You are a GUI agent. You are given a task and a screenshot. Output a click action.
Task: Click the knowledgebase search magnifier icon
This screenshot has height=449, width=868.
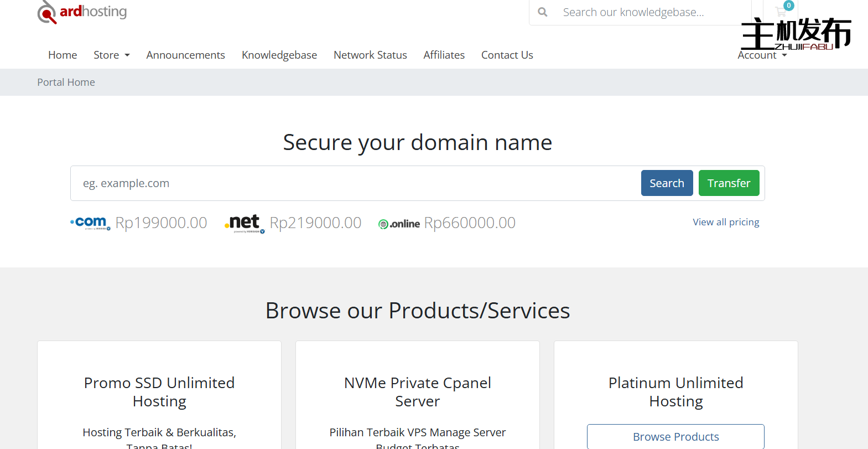543,12
